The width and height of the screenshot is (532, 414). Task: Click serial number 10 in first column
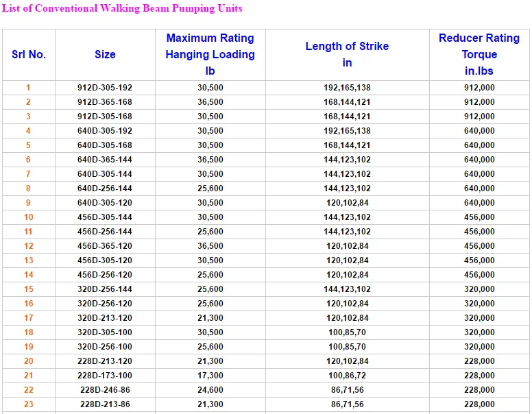29,217
